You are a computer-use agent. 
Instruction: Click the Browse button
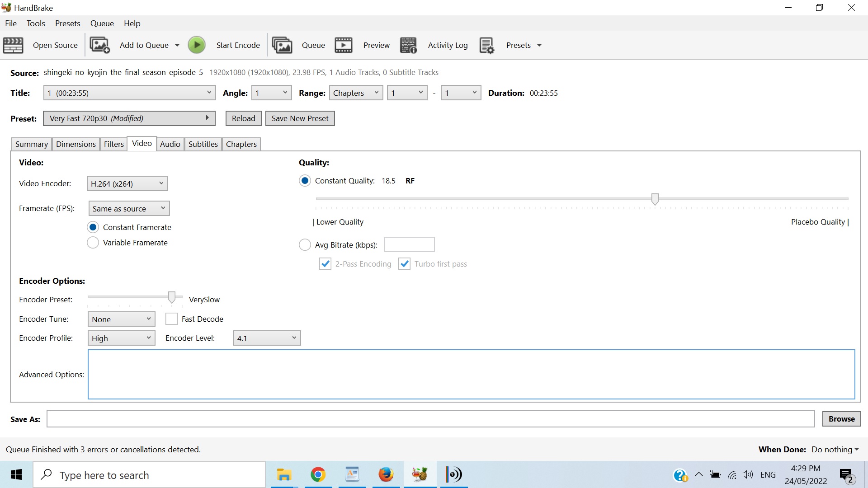841,419
